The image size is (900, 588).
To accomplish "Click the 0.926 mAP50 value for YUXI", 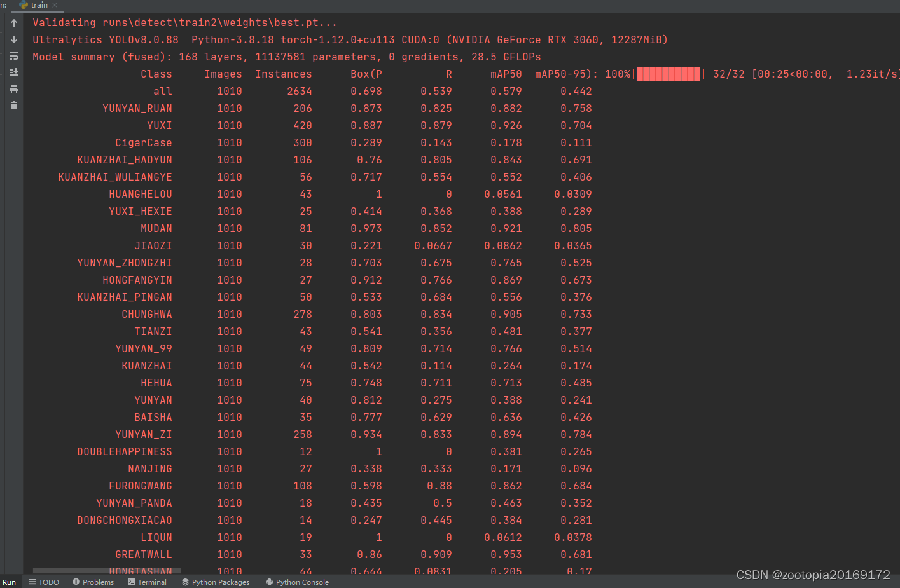I will click(x=506, y=126).
